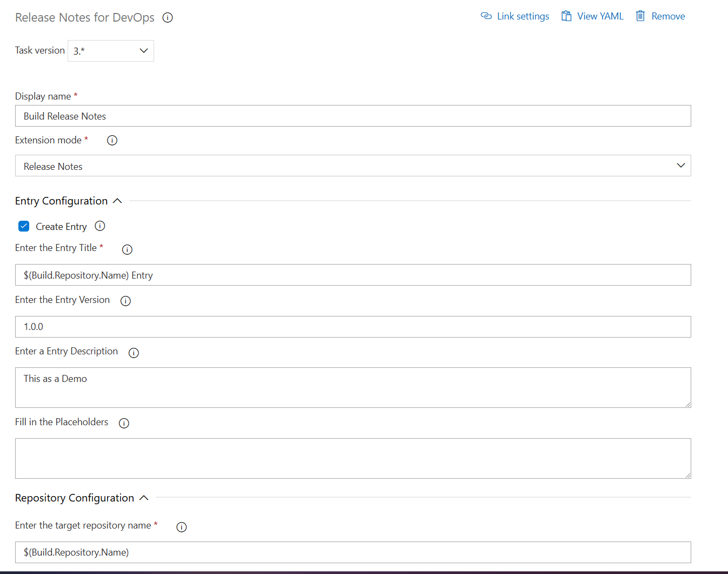The width and height of the screenshot is (728, 574).
Task: View info about Extension mode
Action: 112,140
